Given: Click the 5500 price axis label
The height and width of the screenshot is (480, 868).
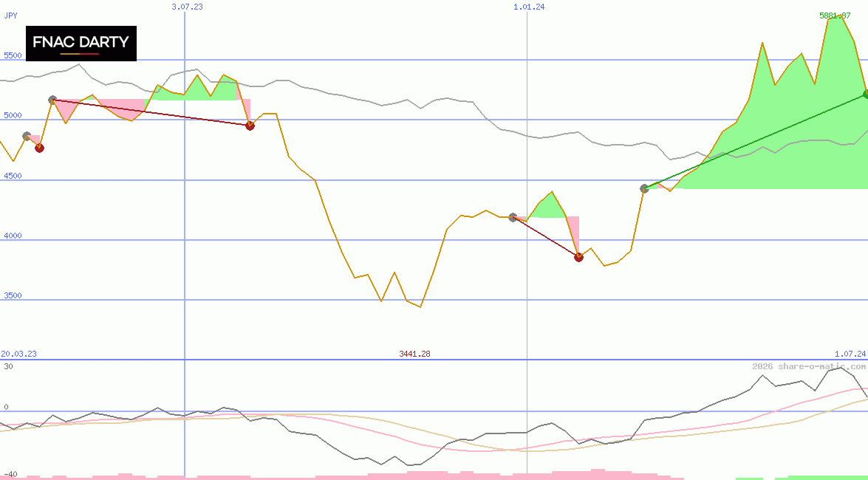Looking at the screenshot, I should coord(13,55).
